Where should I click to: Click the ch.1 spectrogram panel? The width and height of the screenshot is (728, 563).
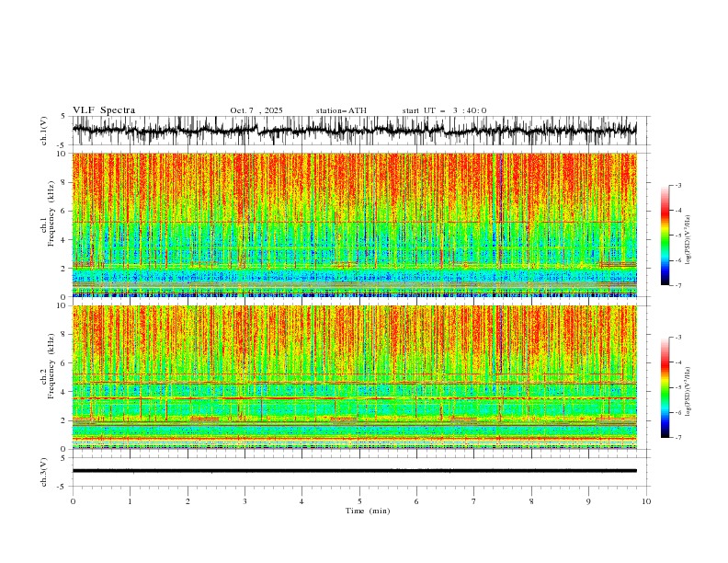point(355,224)
